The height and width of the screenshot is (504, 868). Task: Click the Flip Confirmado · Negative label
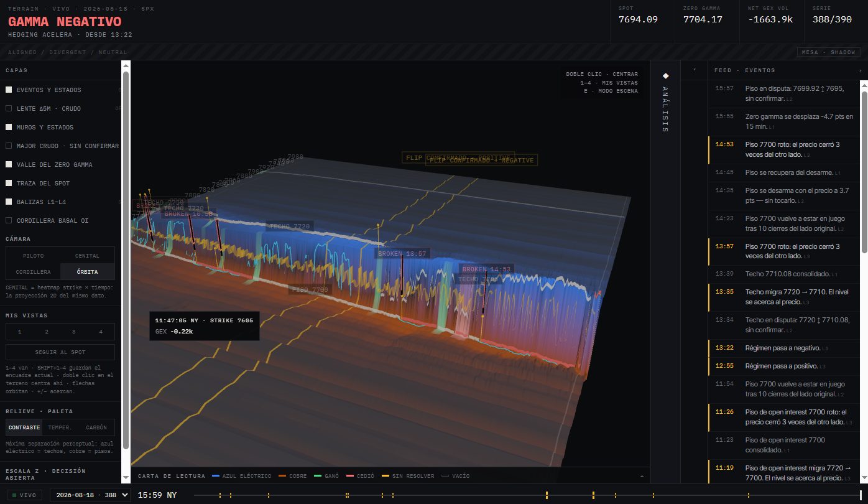tap(482, 161)
